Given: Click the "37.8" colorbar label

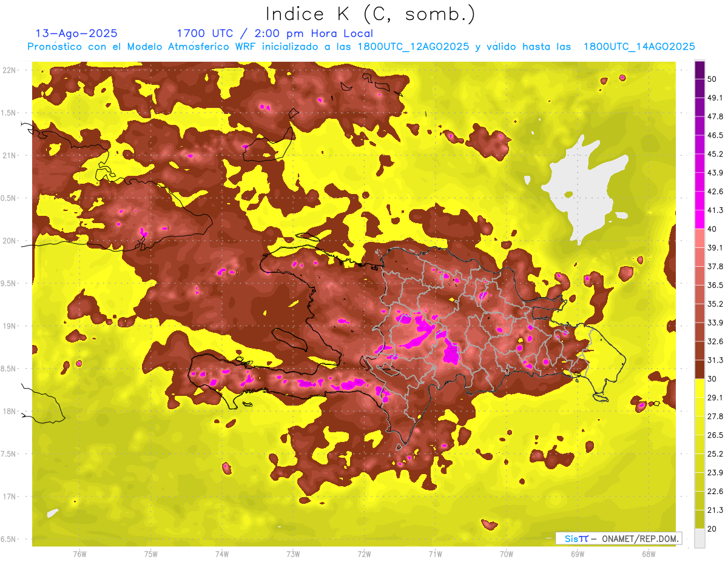Looking at the screenshot, I should [715, 266].
